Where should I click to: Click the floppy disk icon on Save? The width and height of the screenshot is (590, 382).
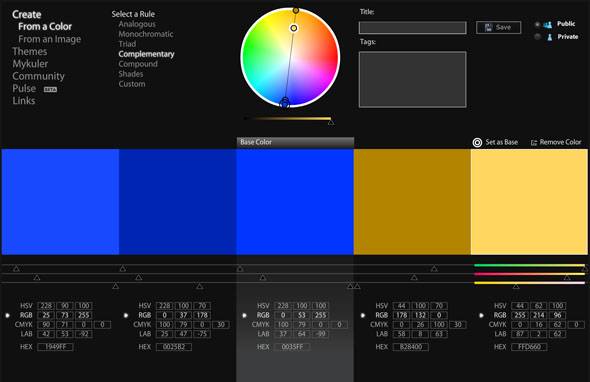pos(488,27)
